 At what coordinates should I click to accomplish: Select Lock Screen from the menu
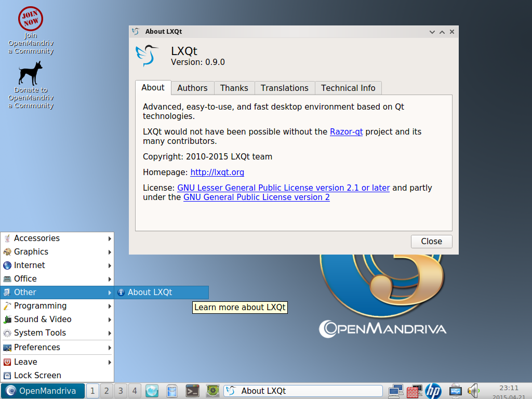(37, 376)
